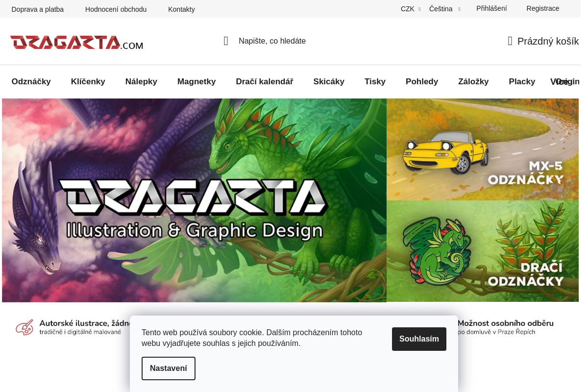Open the Skicáky category
The height and width of the screenshot is (392, 588).
click(x=329, y=82)
